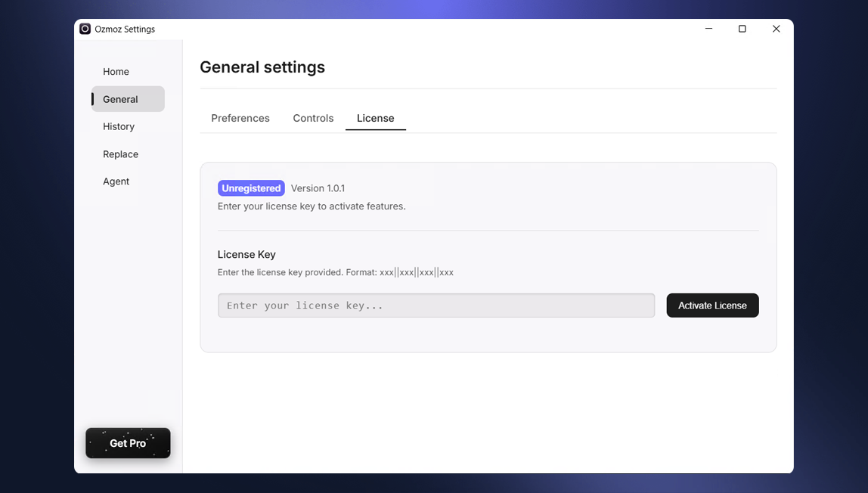Image resolution: width=868 pixels, height=493 pixels.
Task: Open the History section
Action: pyautogui.click(x=118, y=126)
